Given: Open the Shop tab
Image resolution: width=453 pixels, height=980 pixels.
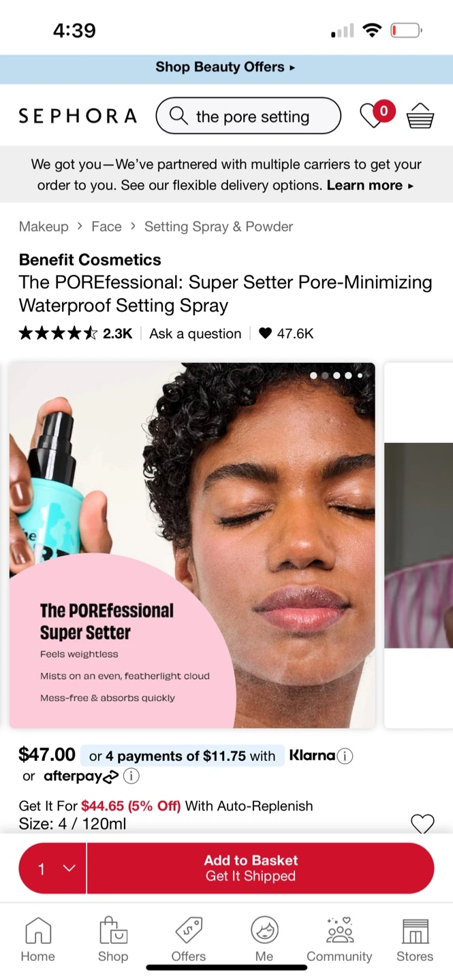Looking at the screenshot, I should click(x=113, y=939).
